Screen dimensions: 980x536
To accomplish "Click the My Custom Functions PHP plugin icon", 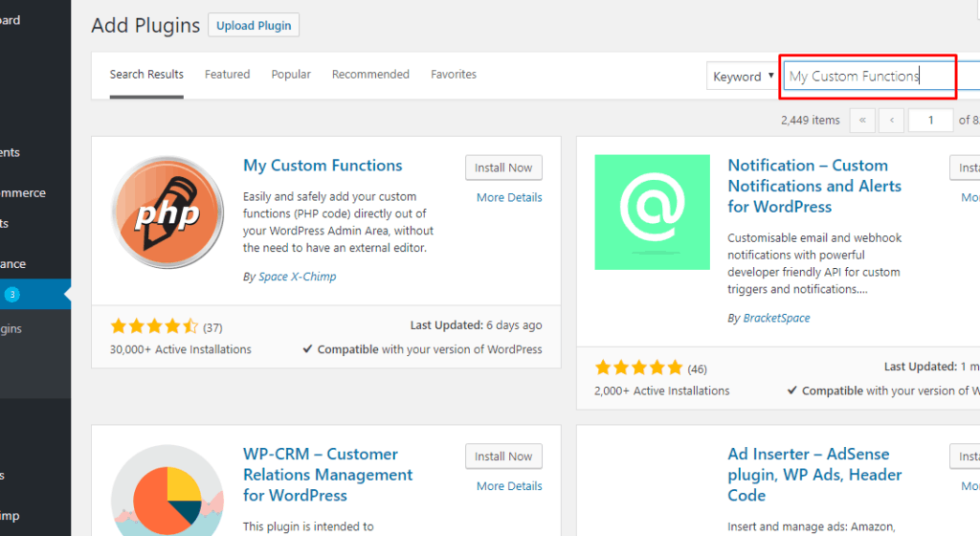I will (x=167, y=212).
